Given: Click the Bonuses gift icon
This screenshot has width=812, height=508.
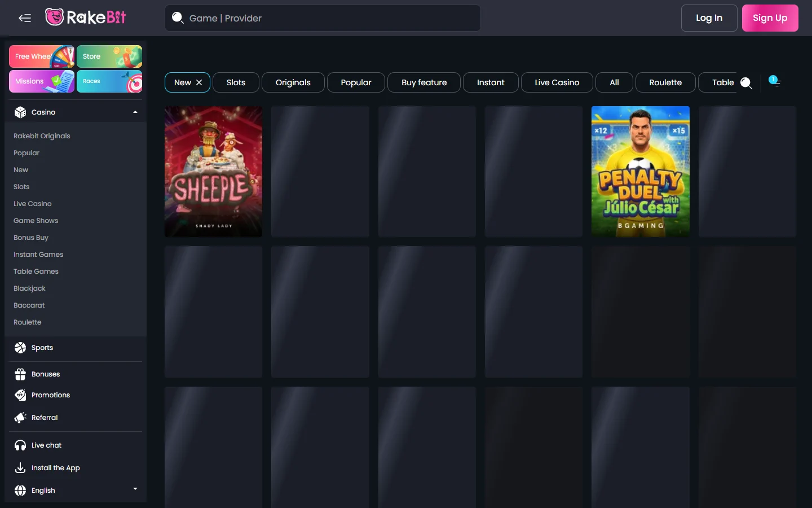Looking at the screenshot, I should (20, 374).
